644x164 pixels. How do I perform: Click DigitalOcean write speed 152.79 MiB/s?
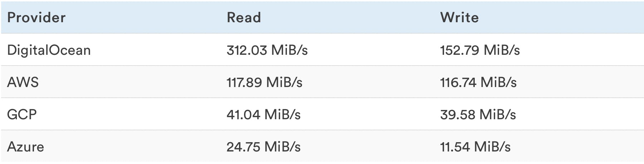(480, 50)
